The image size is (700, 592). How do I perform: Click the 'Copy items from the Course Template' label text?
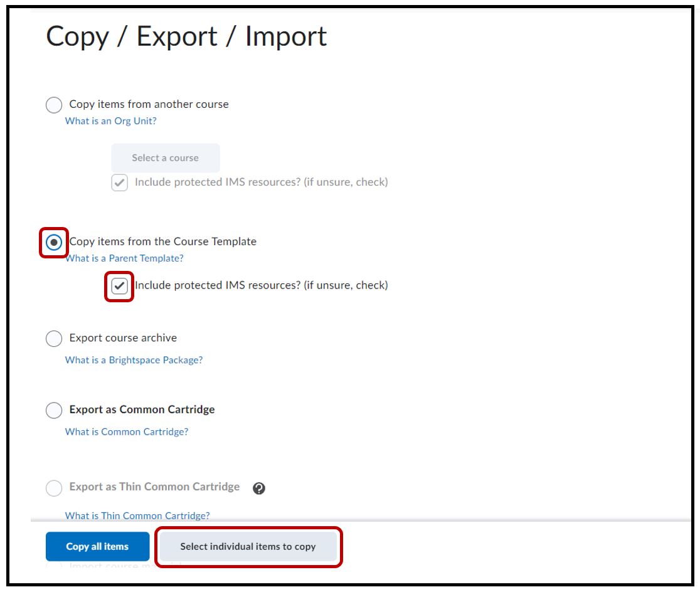[162, 241]
